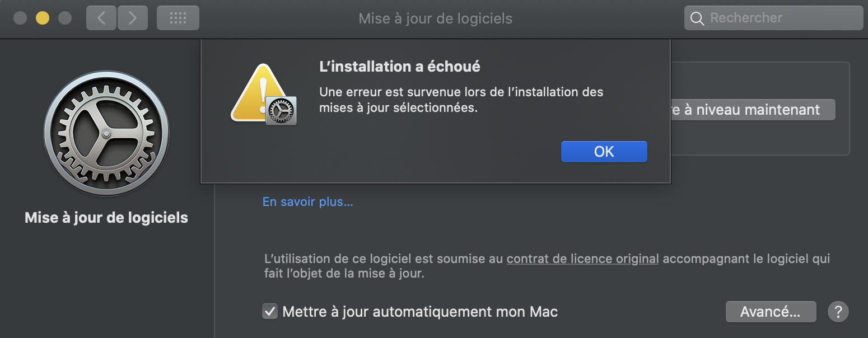Follow the "En savoir plus…" link
Viewport: 868px width, 338px height.
coord(307,201)
